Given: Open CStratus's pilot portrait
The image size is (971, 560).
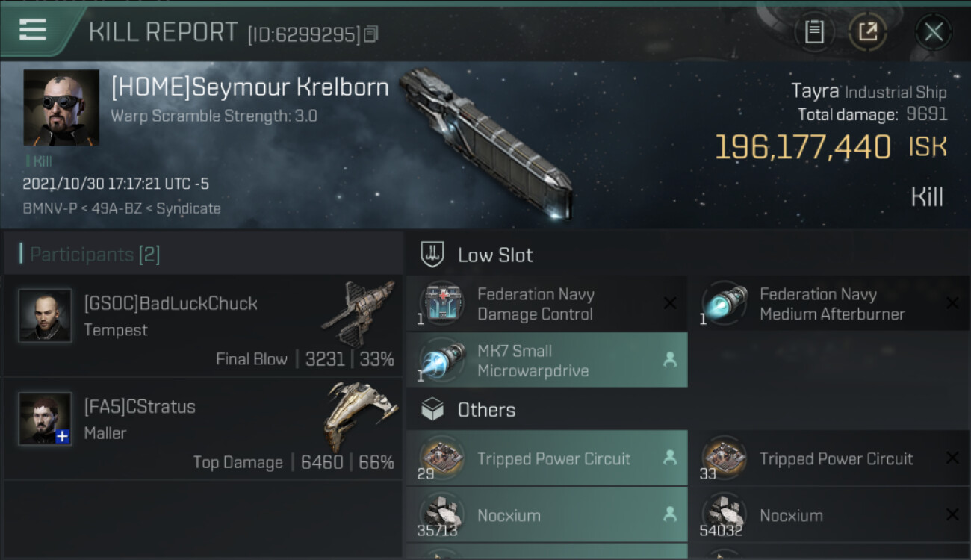Looking at the screenshot, I should coord(45,419).
